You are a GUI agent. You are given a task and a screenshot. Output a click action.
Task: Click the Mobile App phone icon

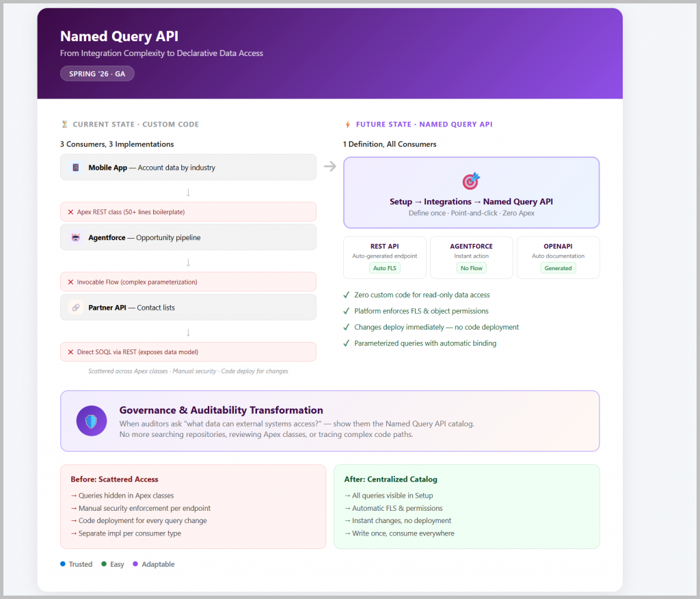(x=76, y=168)
